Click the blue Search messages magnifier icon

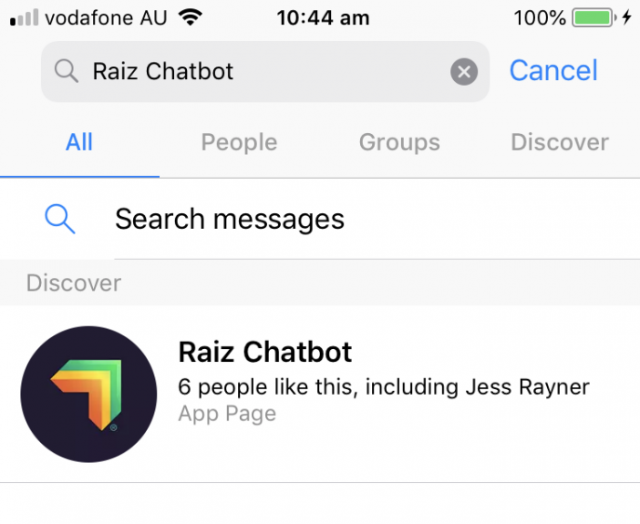[60, 219]
